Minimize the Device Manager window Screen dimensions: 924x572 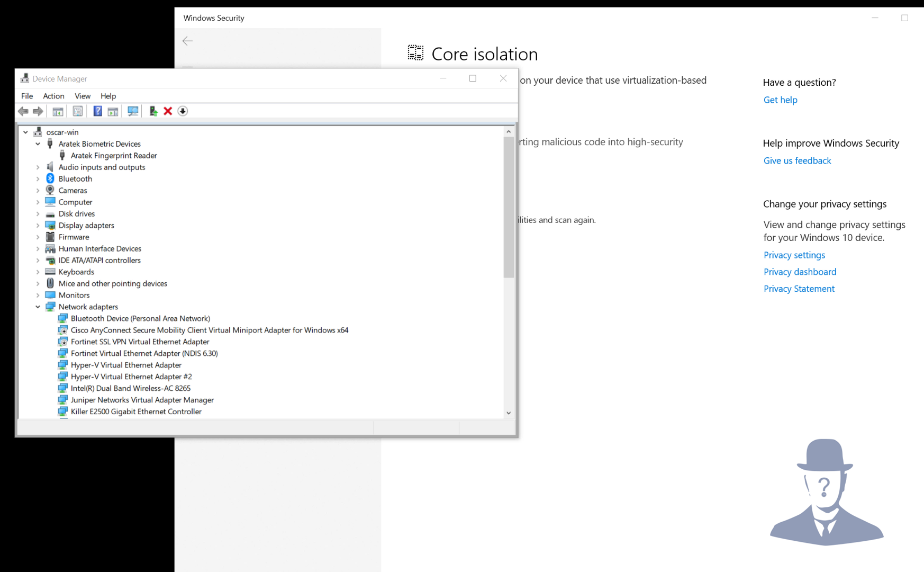[443, 78]
